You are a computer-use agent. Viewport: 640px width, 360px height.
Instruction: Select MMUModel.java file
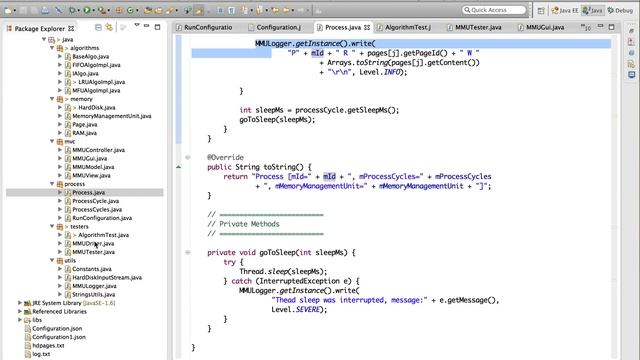(93, 167)
